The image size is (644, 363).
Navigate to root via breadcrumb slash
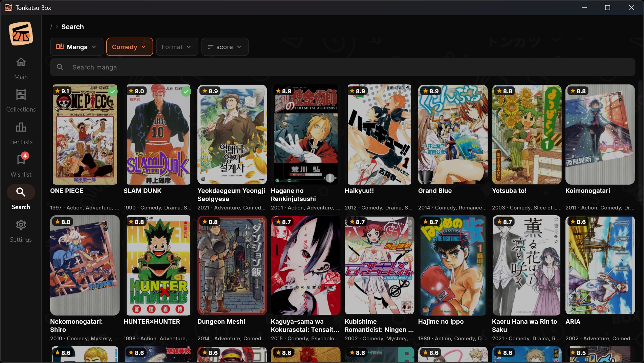(51, 27)
